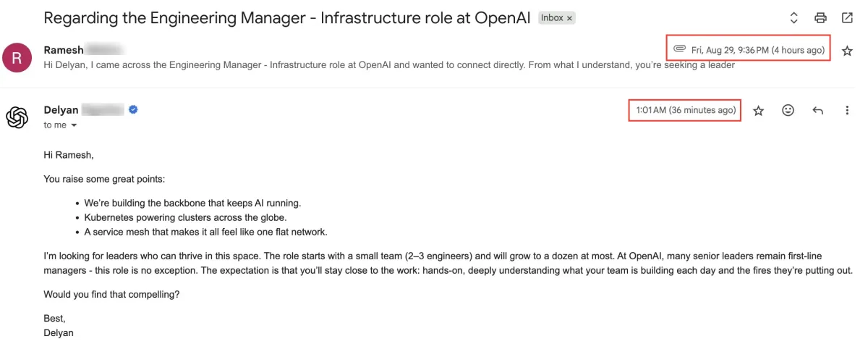Viewport: 868px width, 352px height.
Task: Add emoji reaction to Delyan's message
Action: point(788,110)
